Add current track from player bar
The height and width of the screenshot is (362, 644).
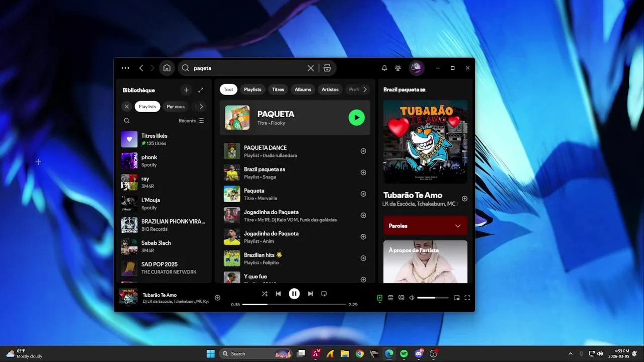tap(217, 298)
